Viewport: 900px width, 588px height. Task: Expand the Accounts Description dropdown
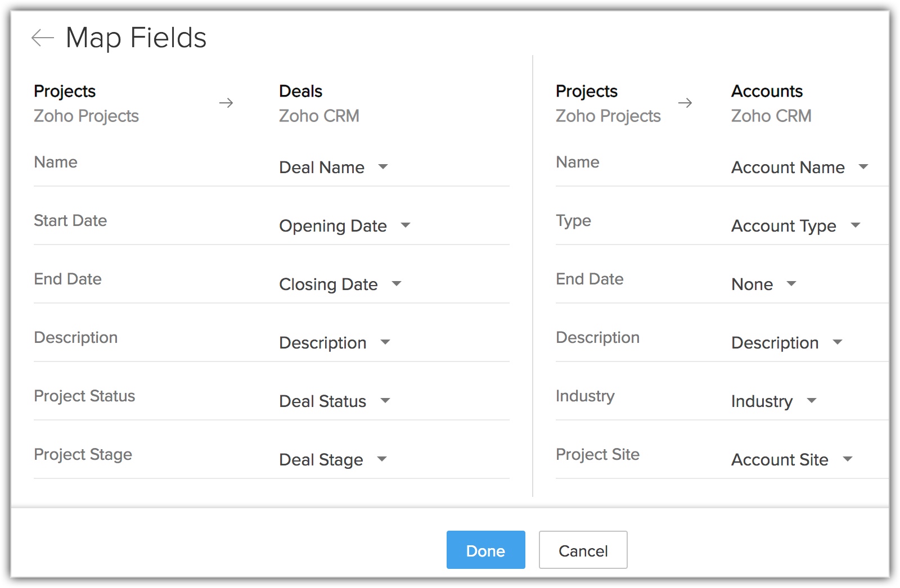[x=786, y=343]
